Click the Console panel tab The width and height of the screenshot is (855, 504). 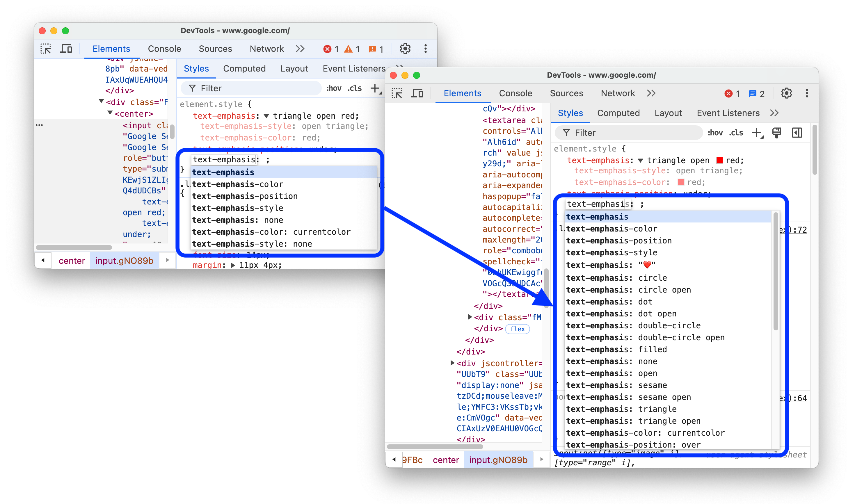pos(516,93)
